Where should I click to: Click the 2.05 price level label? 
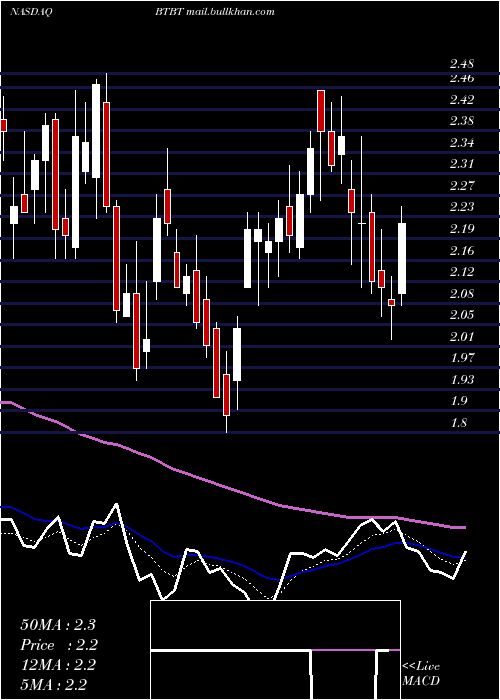pyautogui.click(x=461, y=315)
